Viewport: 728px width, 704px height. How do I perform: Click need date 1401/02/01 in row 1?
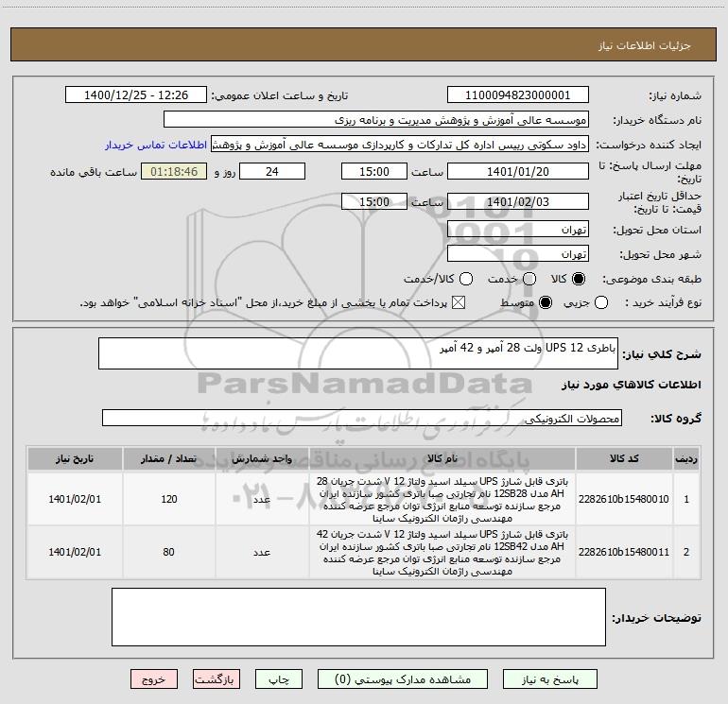coord(75,499)
